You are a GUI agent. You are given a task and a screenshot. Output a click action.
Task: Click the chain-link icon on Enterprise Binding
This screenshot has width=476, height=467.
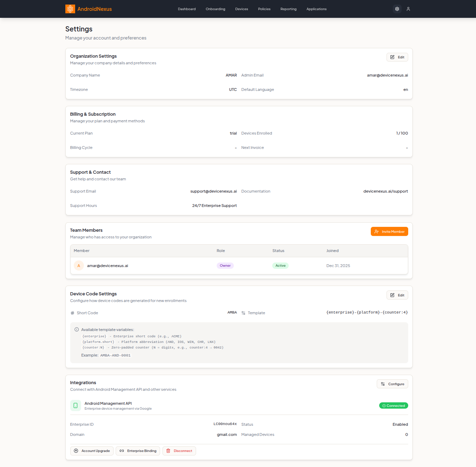[122, 451]
